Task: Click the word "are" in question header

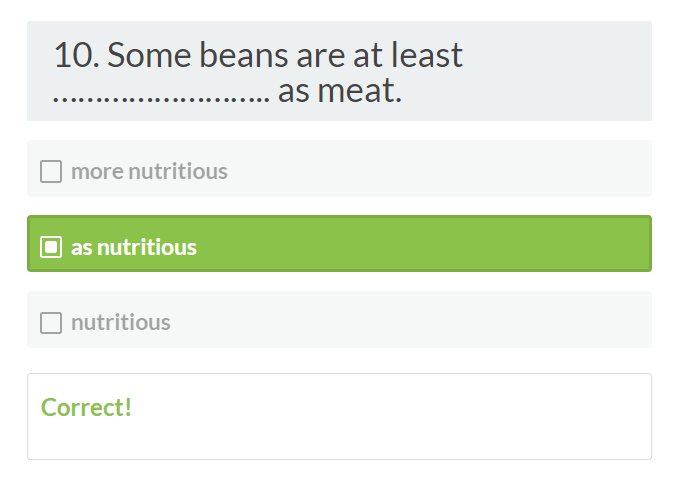Action: coord(318,56)
